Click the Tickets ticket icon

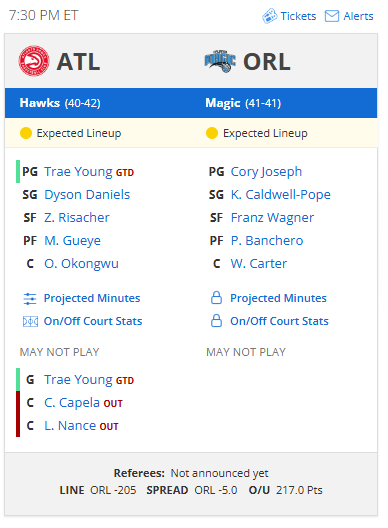point(269,16)
